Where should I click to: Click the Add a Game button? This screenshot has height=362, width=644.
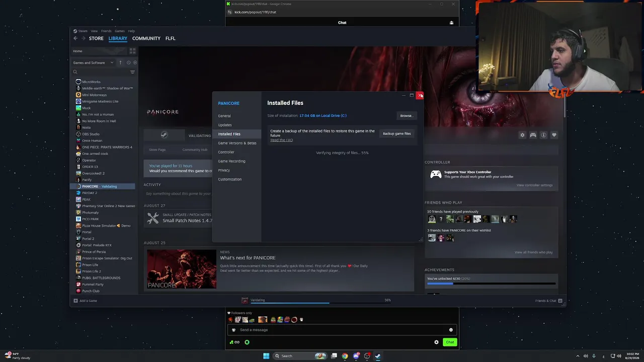point(85,301)
